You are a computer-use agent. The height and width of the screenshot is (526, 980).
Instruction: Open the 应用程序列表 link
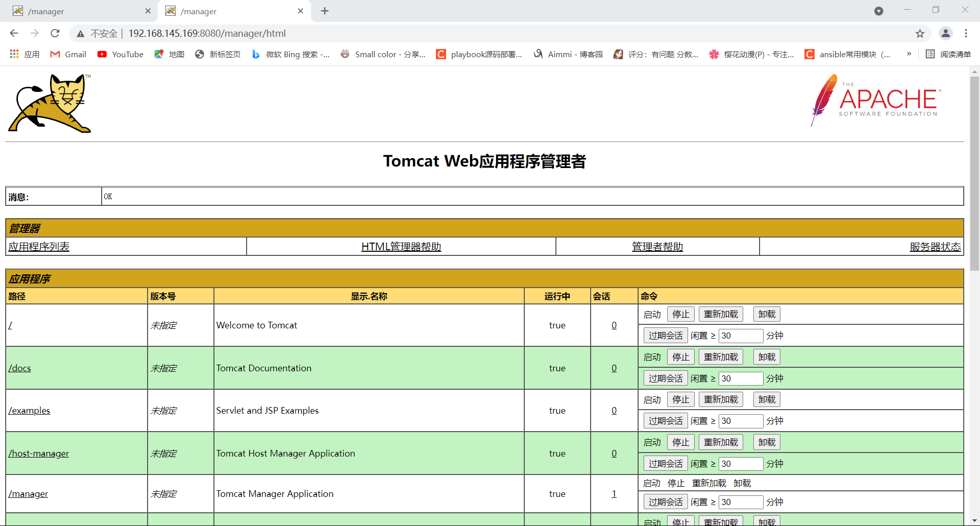39,247
